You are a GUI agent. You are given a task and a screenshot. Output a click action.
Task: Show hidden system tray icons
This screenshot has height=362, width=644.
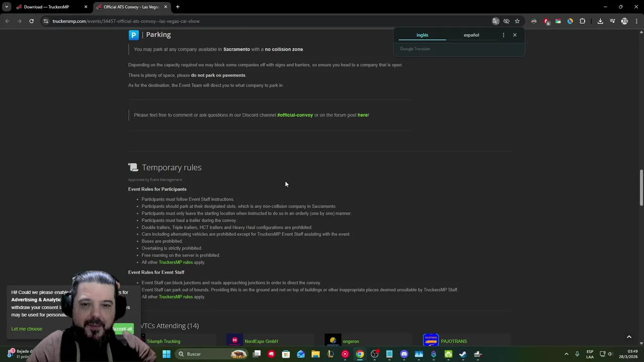(x=567, y=354)
